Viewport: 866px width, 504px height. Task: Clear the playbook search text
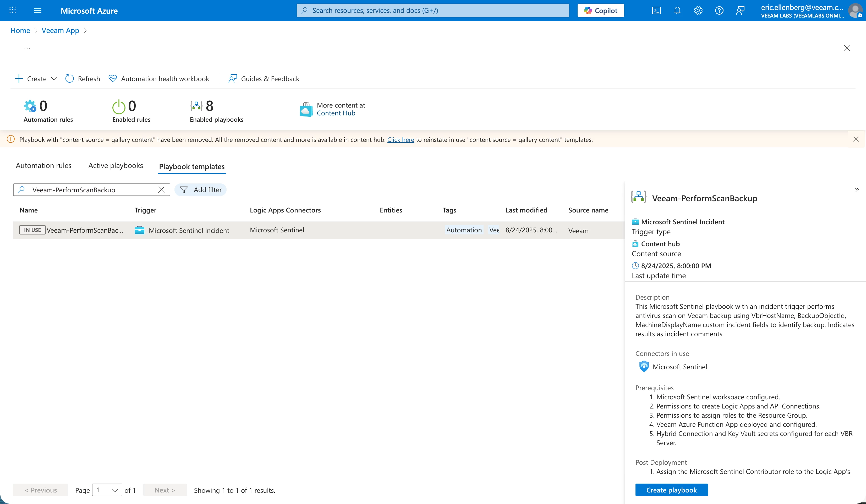(x=161, y=190)
